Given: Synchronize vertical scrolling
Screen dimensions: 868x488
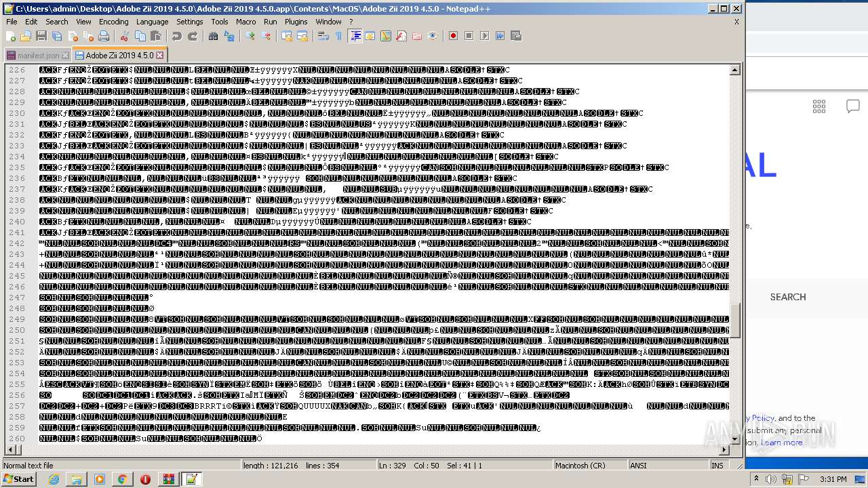Looking at the screenshot, I should [287, 36].
